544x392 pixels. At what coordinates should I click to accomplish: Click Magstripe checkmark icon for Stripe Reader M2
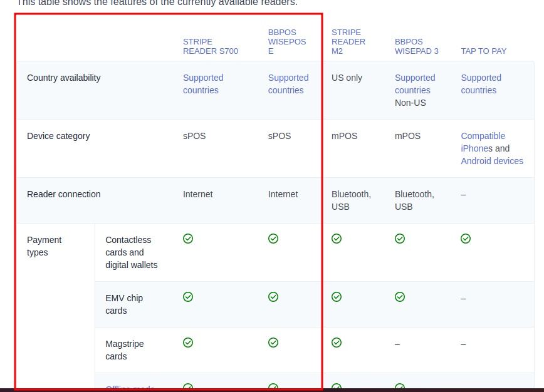337,343
